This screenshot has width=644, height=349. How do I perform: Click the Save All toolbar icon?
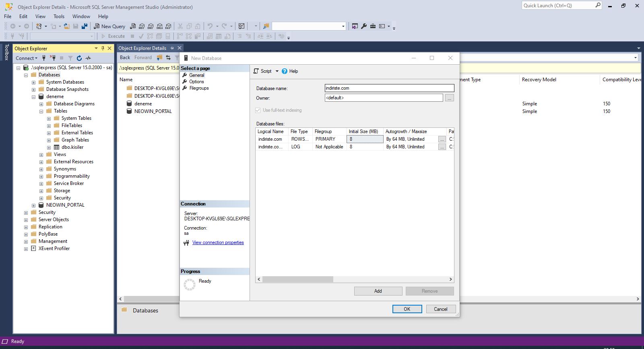[84, 26]
